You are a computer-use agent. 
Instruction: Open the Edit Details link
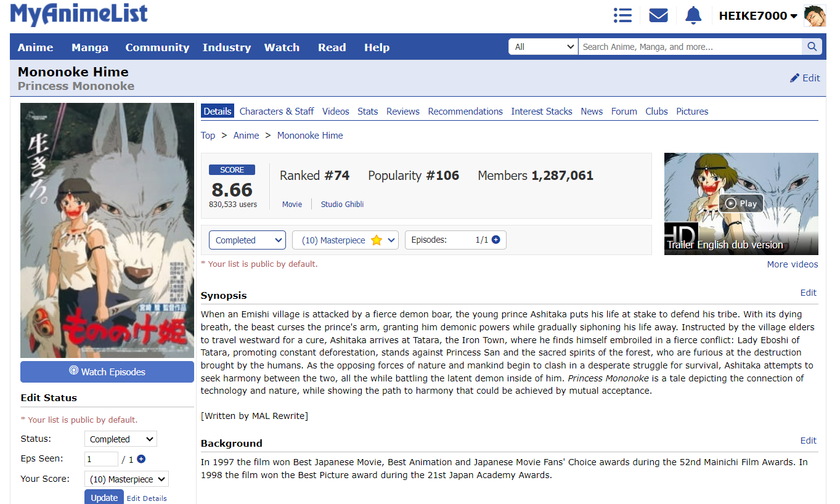tap(147, 498)
